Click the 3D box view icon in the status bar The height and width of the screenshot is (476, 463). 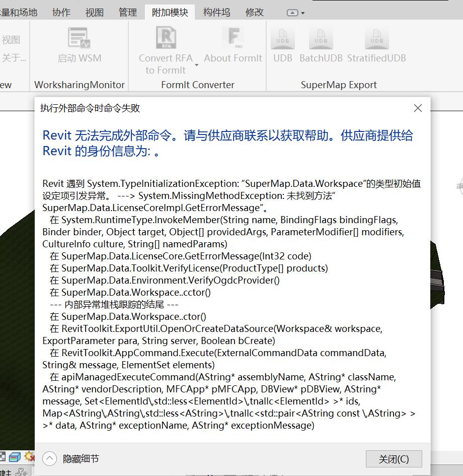click(15, 457)
